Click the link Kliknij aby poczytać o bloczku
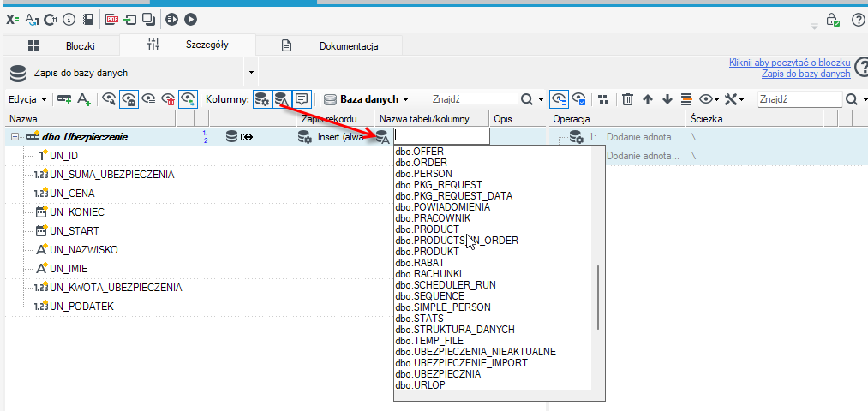 790,63
